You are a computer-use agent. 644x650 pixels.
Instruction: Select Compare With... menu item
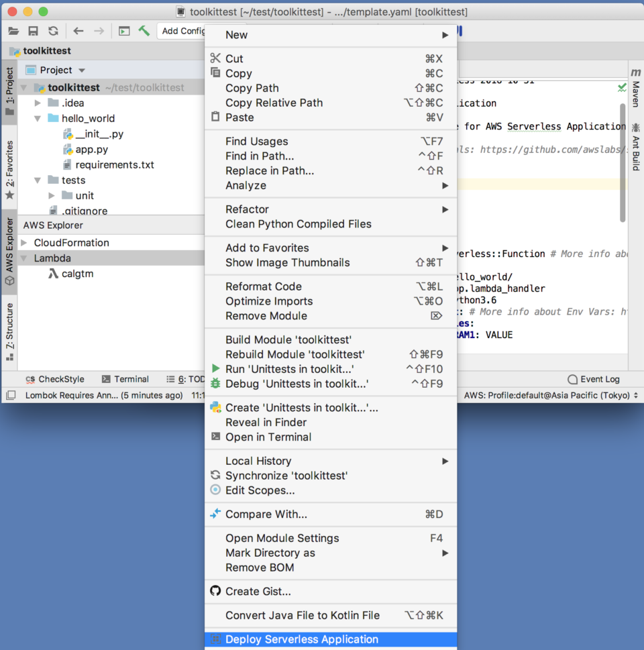(x=331, y=514)
